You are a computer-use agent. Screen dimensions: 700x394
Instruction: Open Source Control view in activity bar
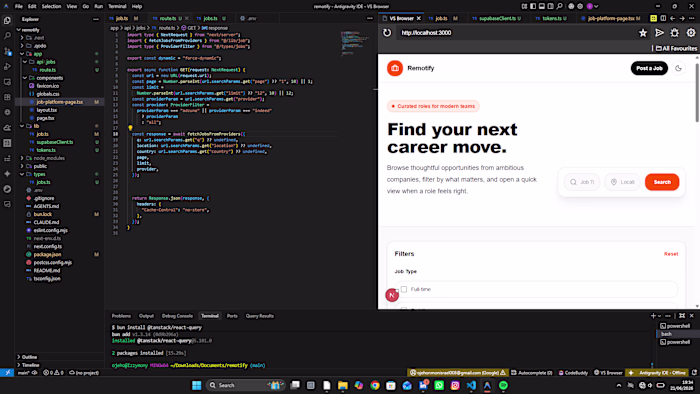click(7, 51)
